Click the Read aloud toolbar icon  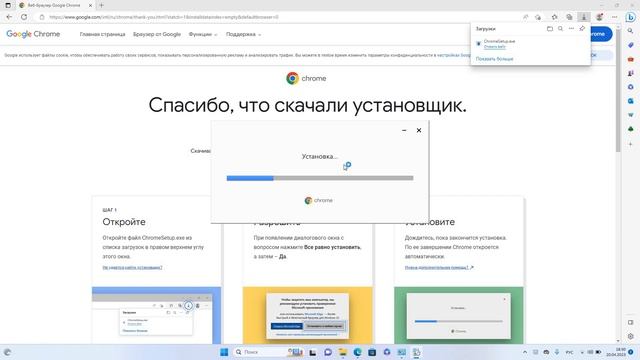(x=525, y=17)
